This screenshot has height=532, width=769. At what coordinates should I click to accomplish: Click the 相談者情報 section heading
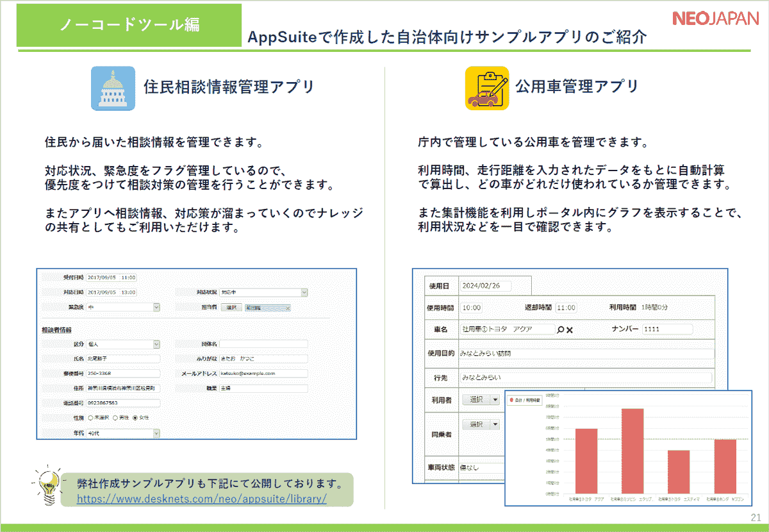point(56,329)
